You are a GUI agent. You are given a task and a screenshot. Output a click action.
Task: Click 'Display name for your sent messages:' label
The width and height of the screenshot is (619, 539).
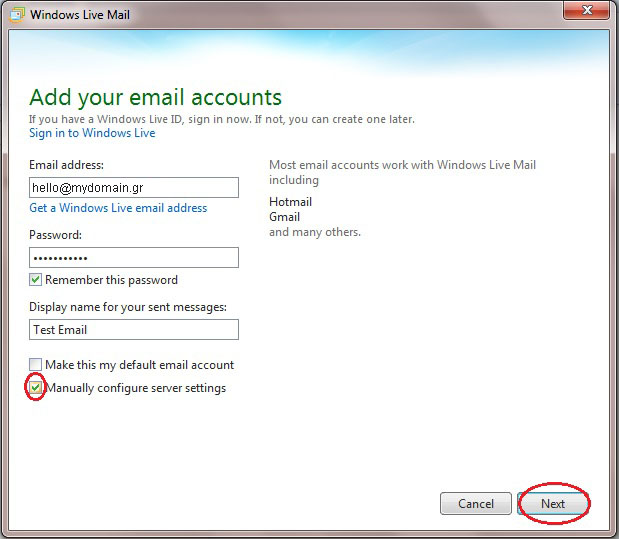click(x=128, y=307)
